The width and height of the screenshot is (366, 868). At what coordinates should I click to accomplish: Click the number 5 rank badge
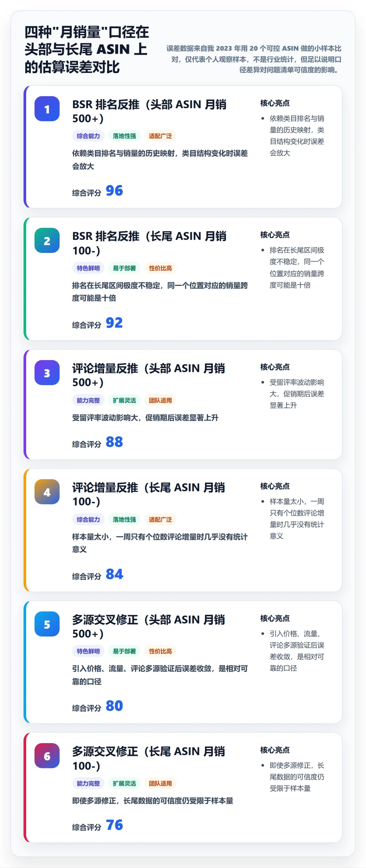(47, 624)
